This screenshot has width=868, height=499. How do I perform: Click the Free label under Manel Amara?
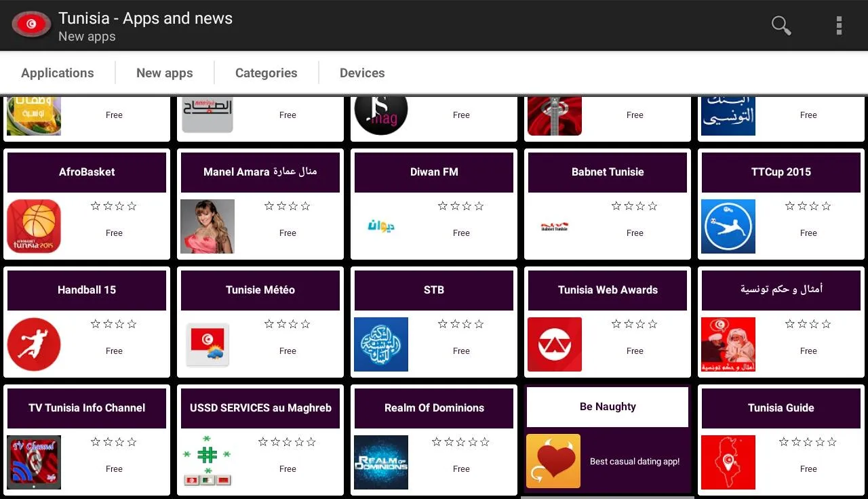pos(288,233)
